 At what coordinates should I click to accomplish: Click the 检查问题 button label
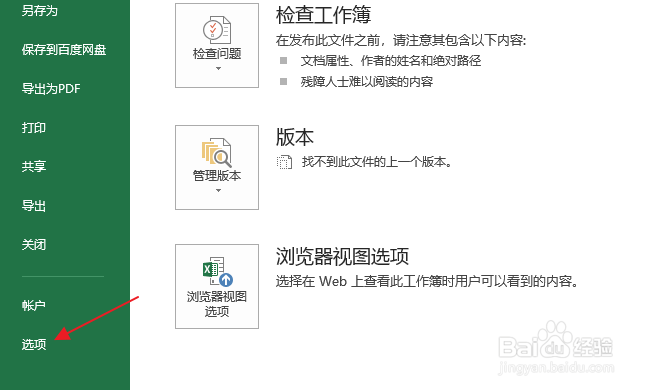pos(217,53)
